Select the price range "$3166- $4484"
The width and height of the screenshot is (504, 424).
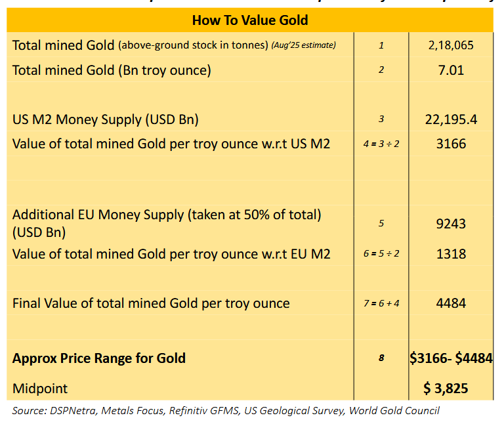451,358
